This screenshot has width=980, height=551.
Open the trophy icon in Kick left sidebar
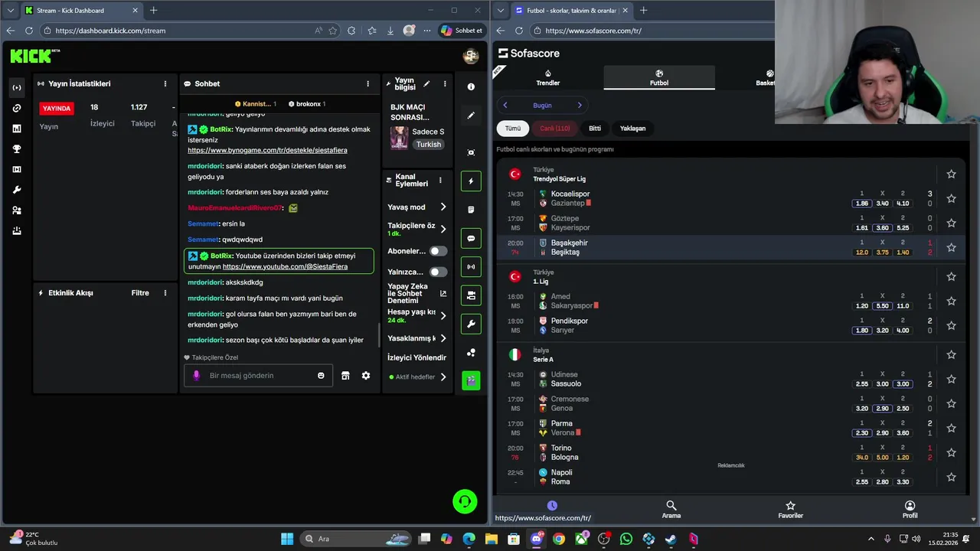(17, 149)
